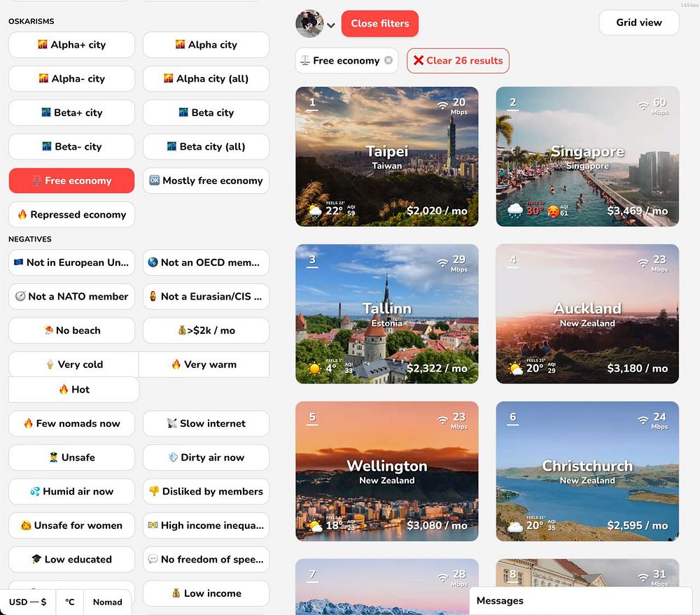This screenshot has height=615, width=700.
Task: Click the Close filters button
Action: pyautogui.click(x=380, y=23)
